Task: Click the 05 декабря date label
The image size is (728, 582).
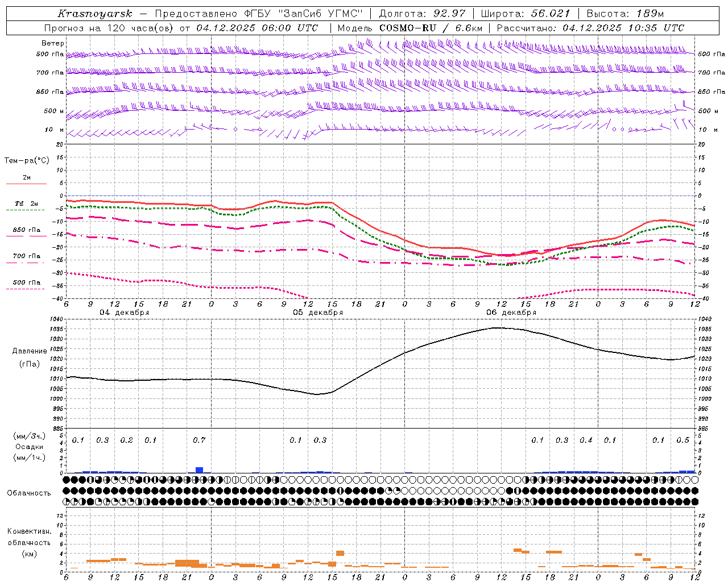Action: tap(318, 313)
